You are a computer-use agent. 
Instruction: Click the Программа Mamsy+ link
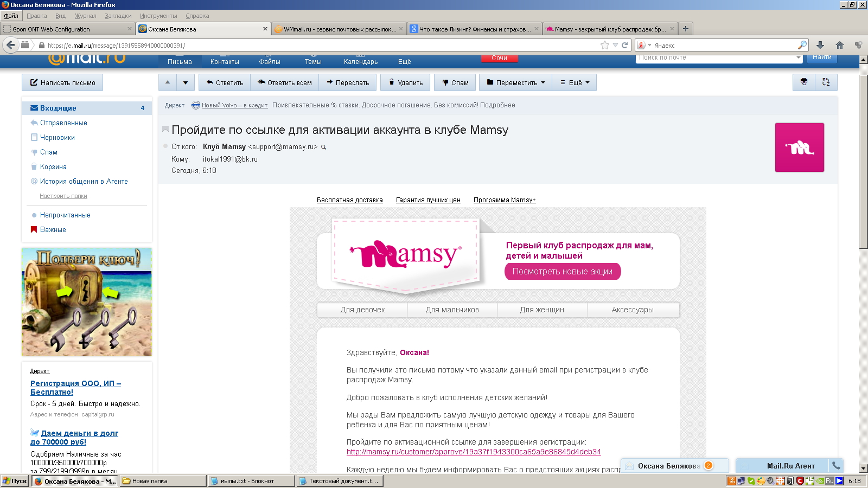(x=505, y=200)
